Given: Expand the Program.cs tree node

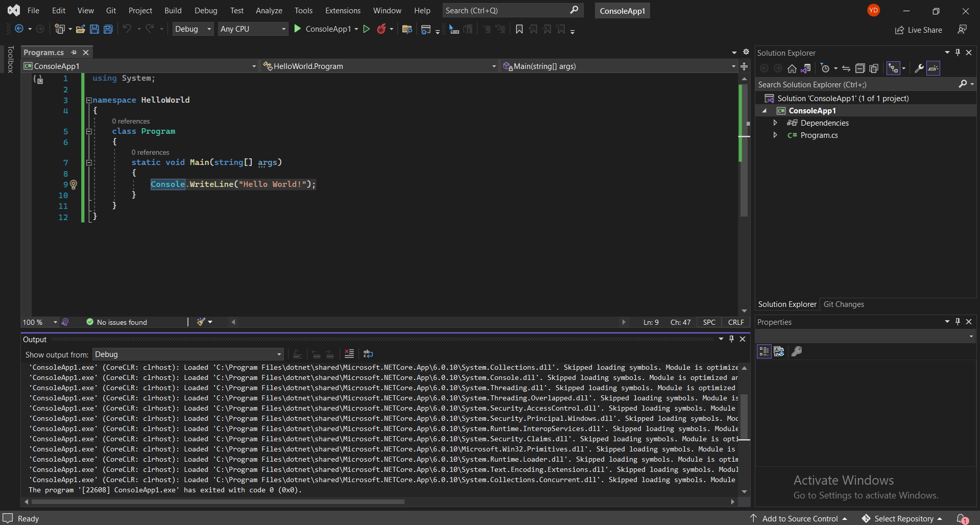Looking at the screenshot, I should click(775, 135).
